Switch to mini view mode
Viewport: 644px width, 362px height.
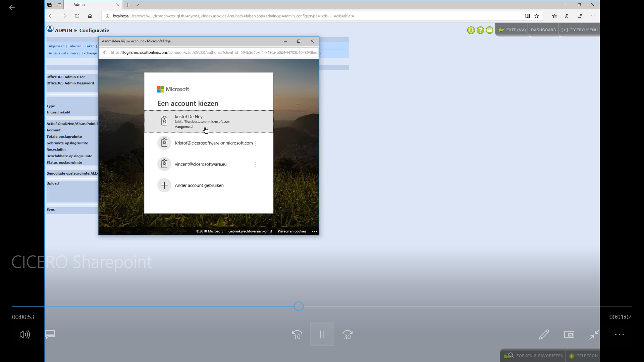569,335
